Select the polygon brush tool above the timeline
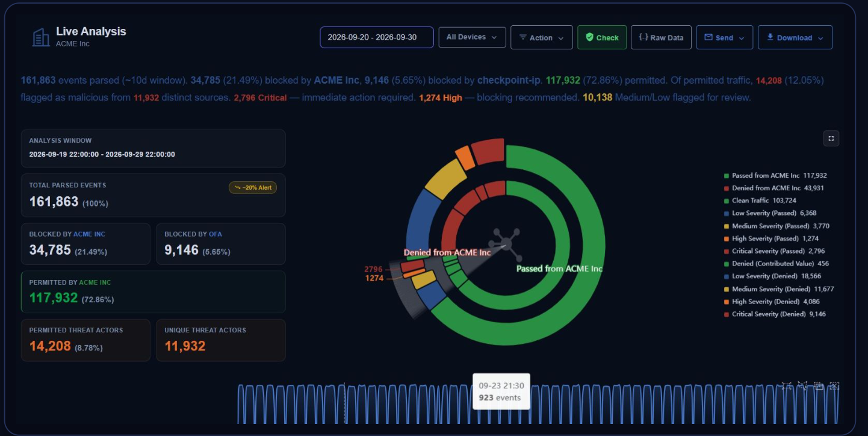The height and width of the screenshot is (436, 868). pyautogui.click(x=802, y=386)
